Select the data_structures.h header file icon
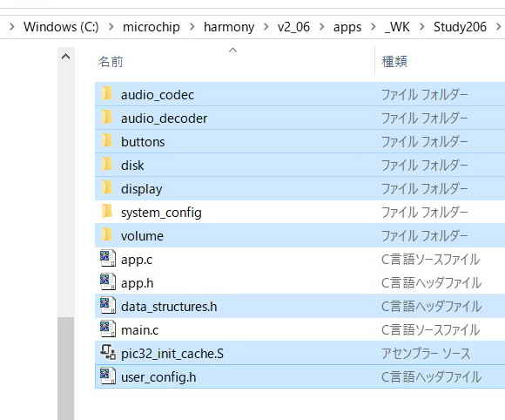This screenshot has width=505, height=420. coord(107,306)
